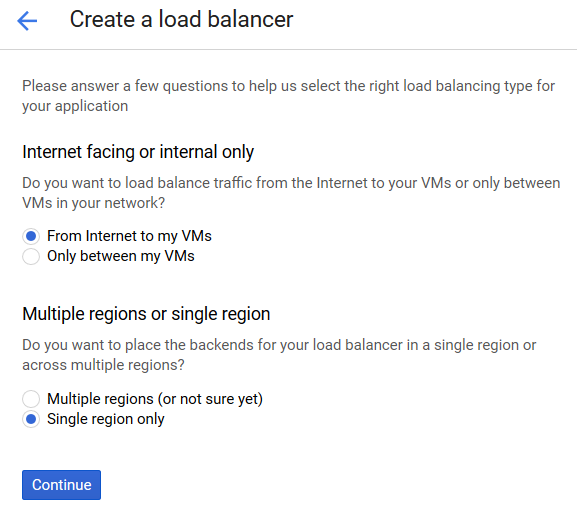The height and width of the screenshot is (511, 577).
Task: Click the blue back arrow icon
Action: click(27, 20)
